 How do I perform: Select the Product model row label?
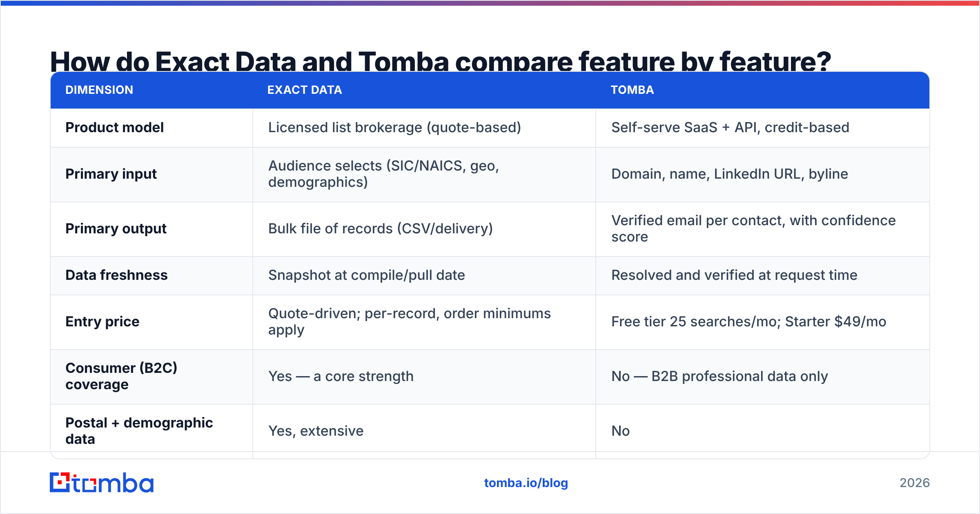114,128
